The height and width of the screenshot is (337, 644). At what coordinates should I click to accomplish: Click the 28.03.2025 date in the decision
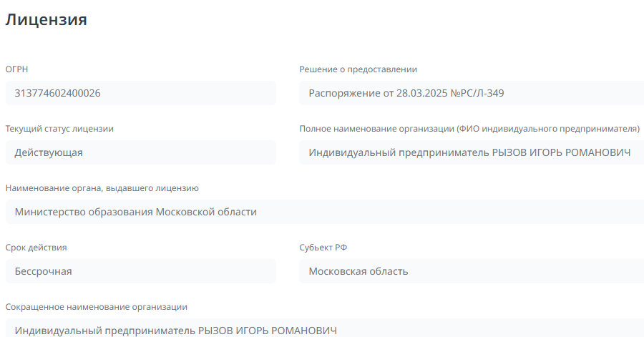[x=419, y=93]
